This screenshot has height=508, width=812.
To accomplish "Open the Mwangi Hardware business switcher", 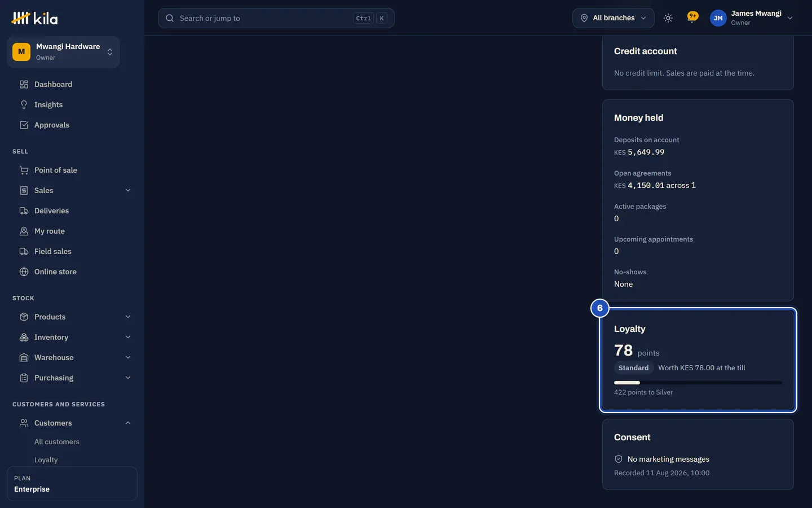I will click(x=63, y=52).
